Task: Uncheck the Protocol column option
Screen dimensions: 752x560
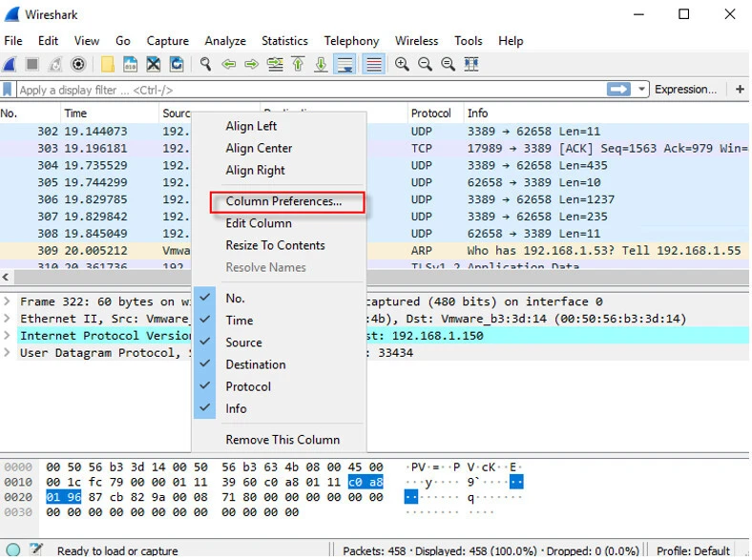Action: pos(248,386)
